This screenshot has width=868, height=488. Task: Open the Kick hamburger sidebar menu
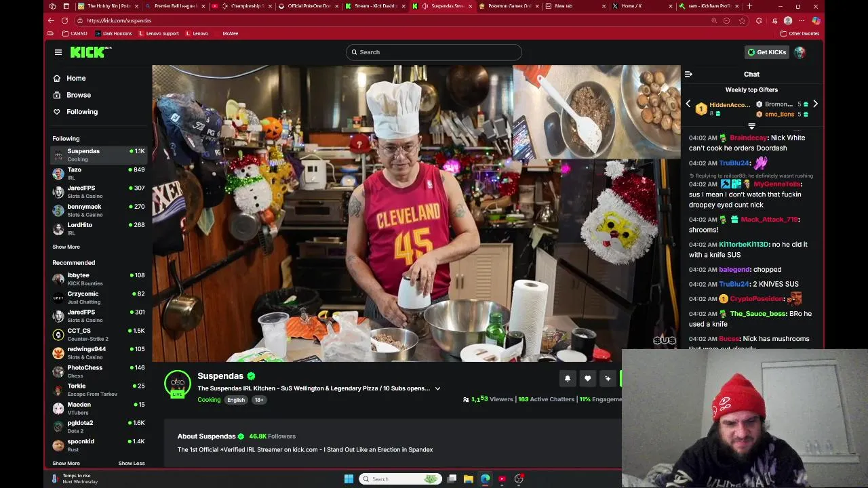[x=58, y=52]
